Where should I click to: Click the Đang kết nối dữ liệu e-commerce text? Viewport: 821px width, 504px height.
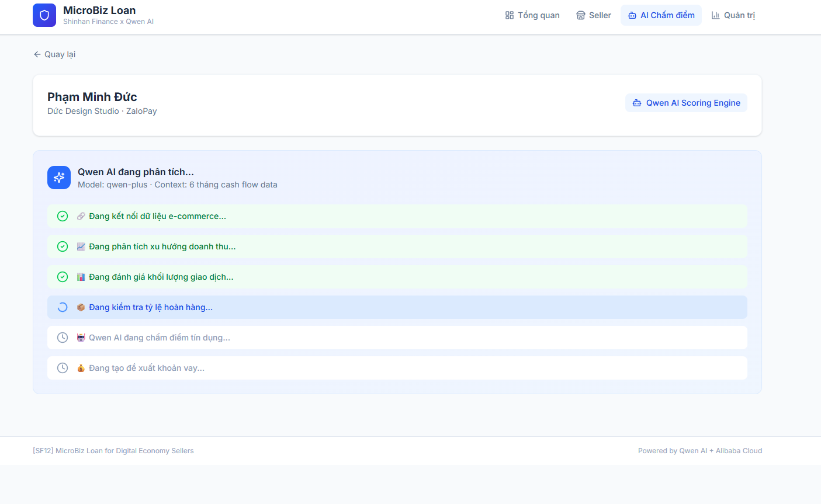(157, 216)
